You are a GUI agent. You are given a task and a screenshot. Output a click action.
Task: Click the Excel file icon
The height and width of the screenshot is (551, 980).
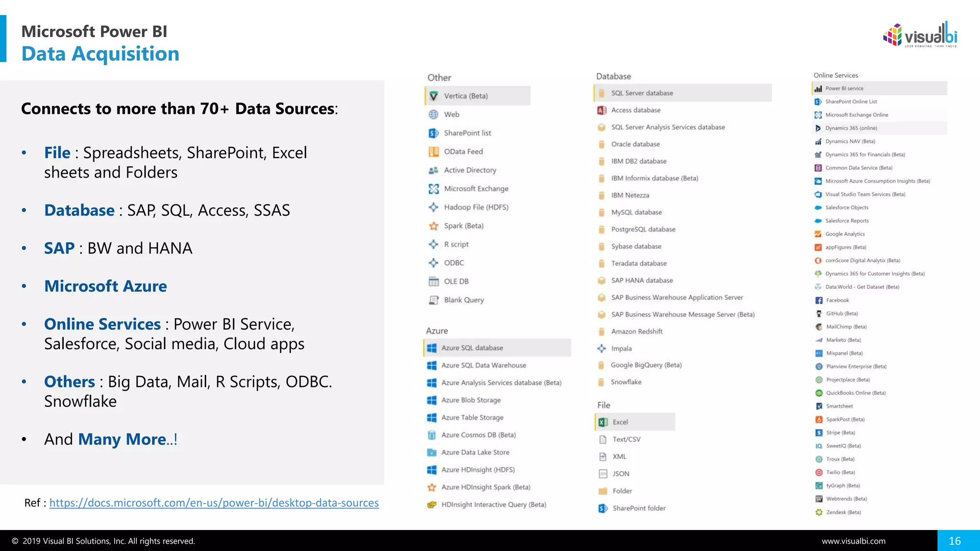point(603,422)
